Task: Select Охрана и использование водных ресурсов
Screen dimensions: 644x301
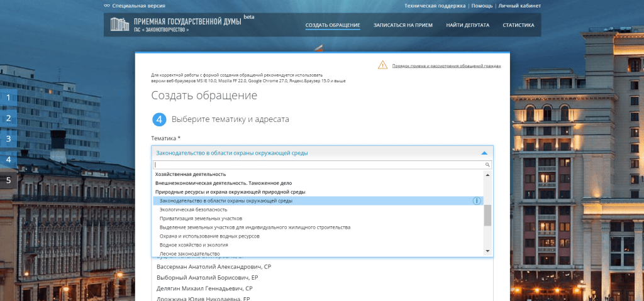Action: point(209,236)
